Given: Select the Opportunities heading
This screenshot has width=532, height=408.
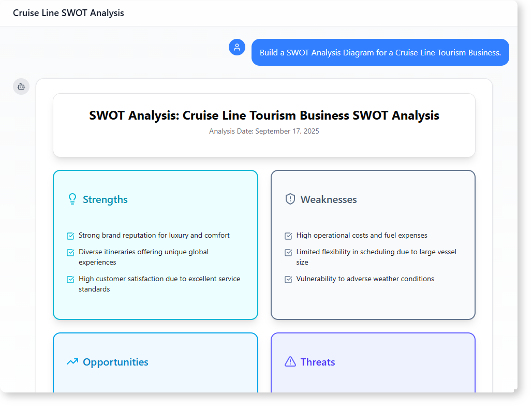Looking at the screenshot, I should click(x=115, y=362).
